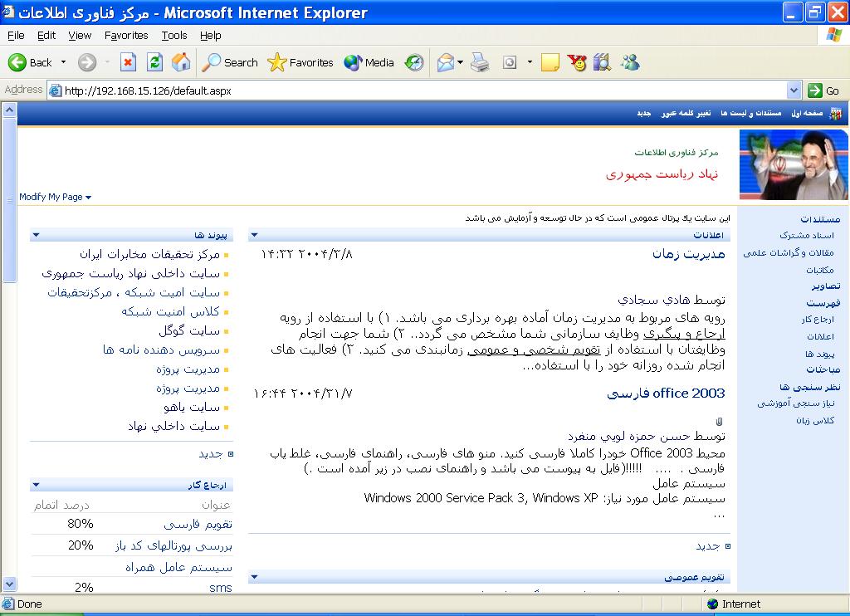Image resolution: width=850 pixels, height=616 pixels.
Task: Open the Favorites pane
Action: 300,62
